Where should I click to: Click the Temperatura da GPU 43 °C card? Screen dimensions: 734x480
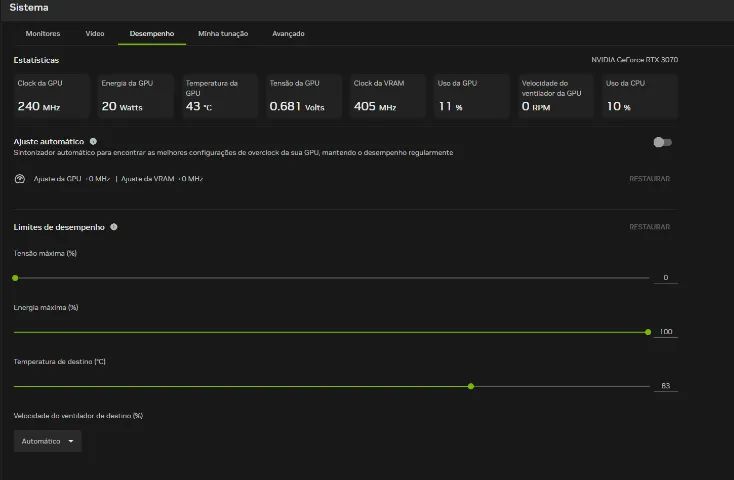pyautogui.click(x=220, y=96)
